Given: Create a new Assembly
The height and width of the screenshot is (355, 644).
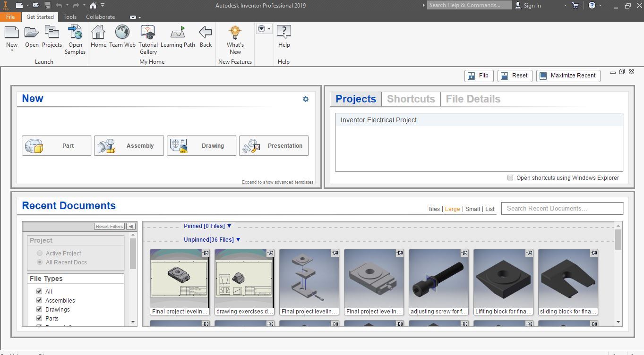Looking at the screenshot, I should coord(129,146).
